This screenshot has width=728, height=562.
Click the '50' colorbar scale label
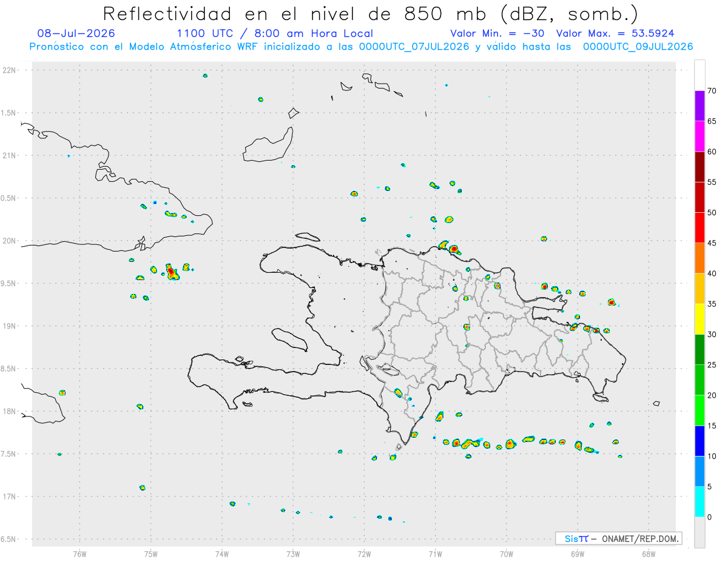pos(712,213)
